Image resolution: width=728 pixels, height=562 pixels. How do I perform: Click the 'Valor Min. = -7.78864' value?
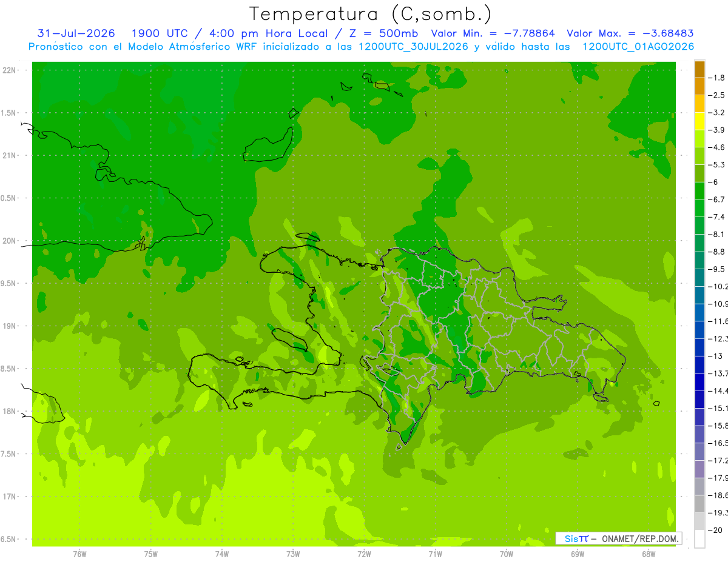coord(493,33)
